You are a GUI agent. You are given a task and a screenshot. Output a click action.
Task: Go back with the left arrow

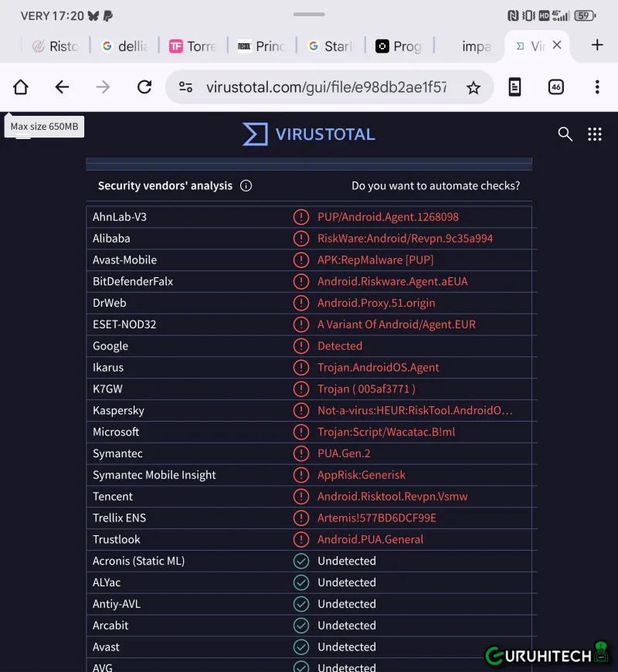(x=62, y=87)
